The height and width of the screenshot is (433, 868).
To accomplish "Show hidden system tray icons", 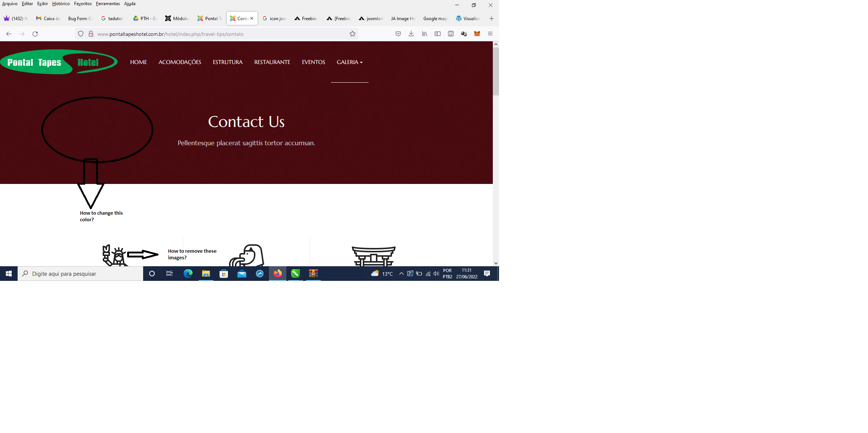I will coord(401,274).
